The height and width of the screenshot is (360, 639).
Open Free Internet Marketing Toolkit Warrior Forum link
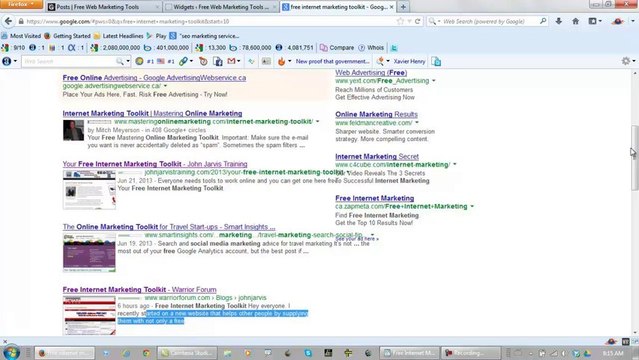pyautogui.click(x=139, y=289)
